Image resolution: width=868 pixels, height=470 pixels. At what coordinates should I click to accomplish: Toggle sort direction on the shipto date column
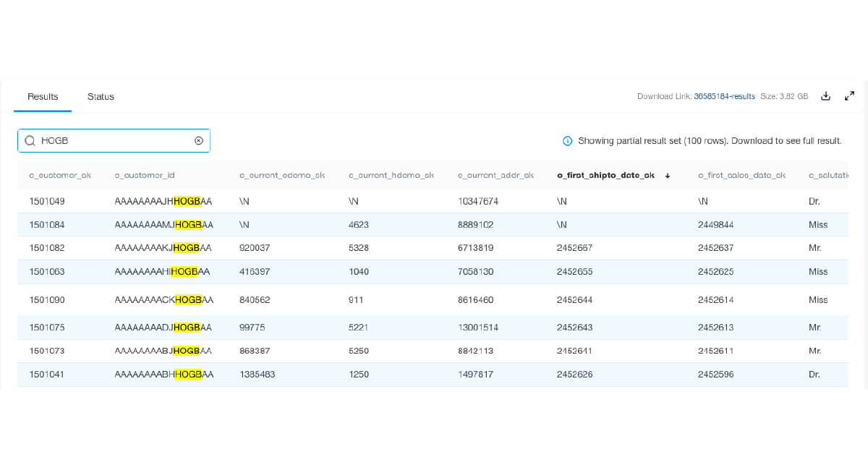(x=668, y=175)
